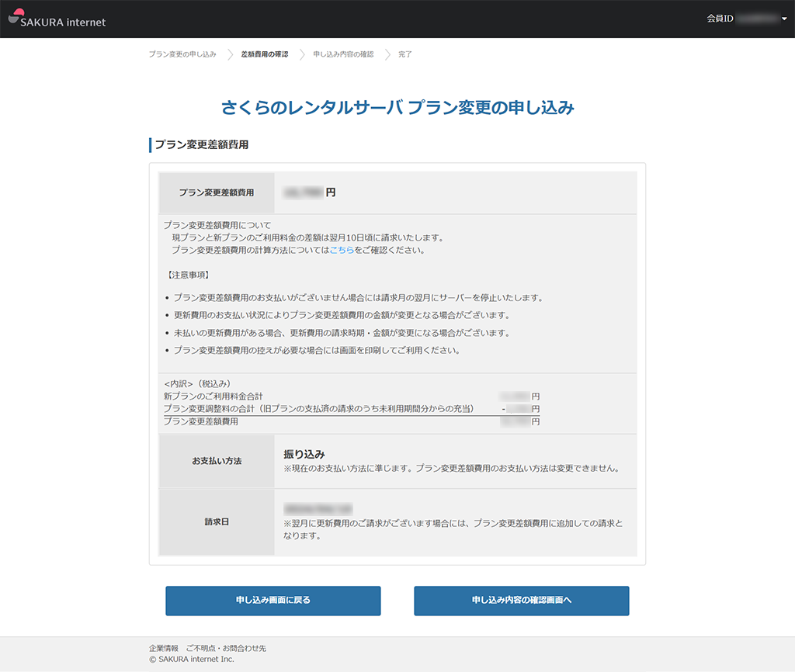Select the 振り込み payment method text
This screenshot has height=672, width=795.
pyautogui.click(x=304, y=454)
